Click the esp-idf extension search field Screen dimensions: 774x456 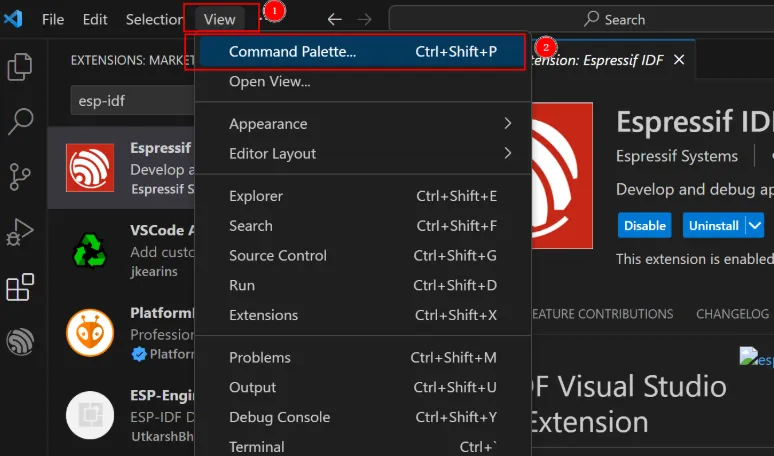click(x=130, y=101)
